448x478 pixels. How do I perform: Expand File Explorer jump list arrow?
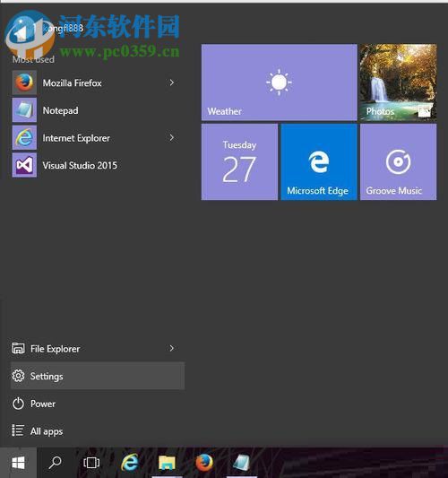[172, 348]
